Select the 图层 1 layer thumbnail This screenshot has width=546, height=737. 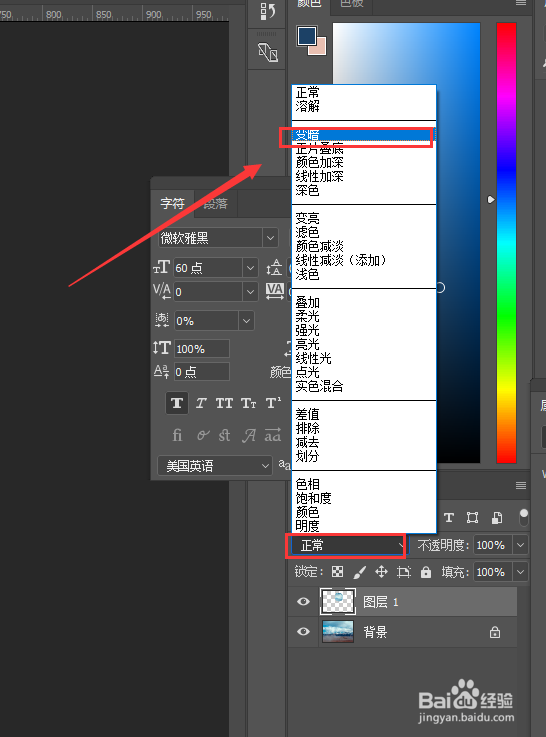click(337, 602)
